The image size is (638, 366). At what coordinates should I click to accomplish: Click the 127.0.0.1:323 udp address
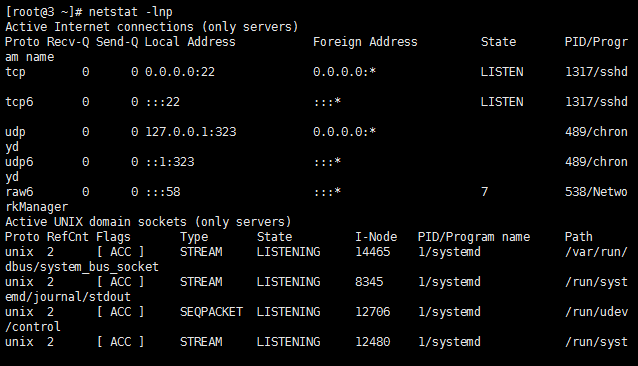pyautogui.click(x=190, y=132)
